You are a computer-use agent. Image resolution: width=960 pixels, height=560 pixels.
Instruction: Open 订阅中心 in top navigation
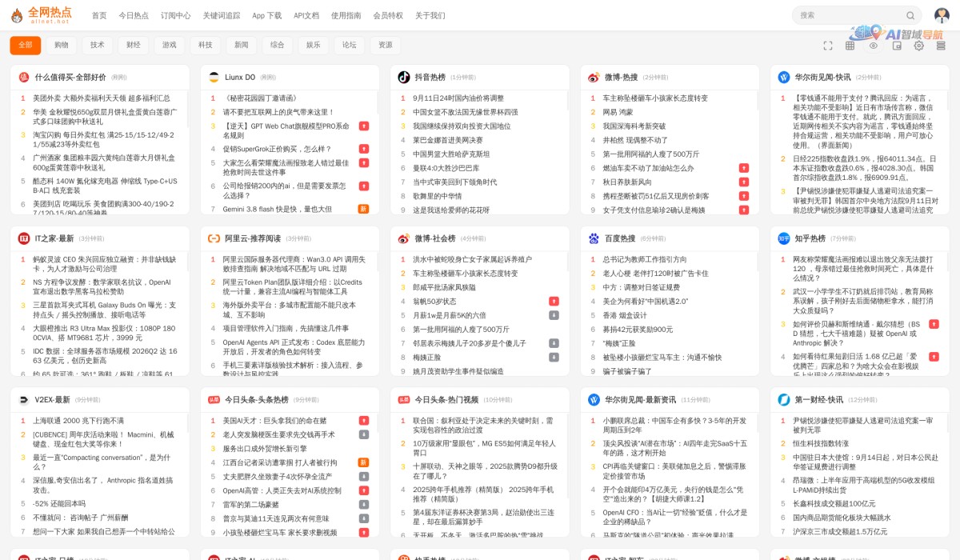[x=176, y=15]
